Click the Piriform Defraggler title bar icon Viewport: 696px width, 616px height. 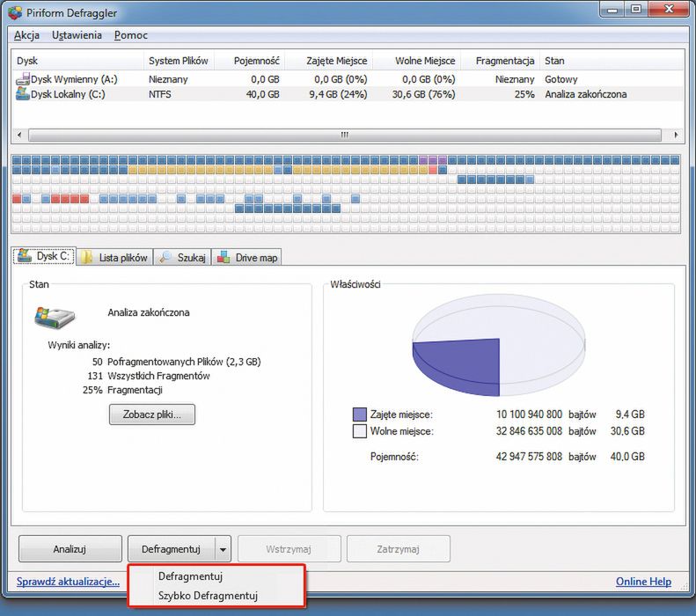point(14,12)
